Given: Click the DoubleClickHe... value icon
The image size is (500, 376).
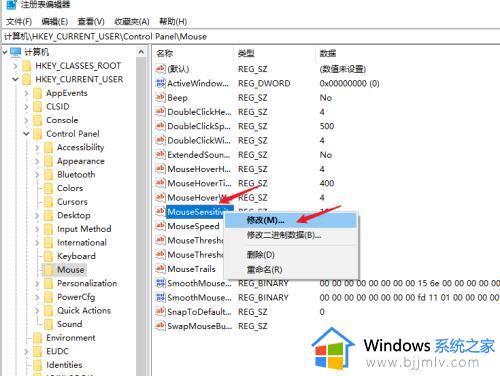Looking at the screenshot, I should tap(160, 112).
